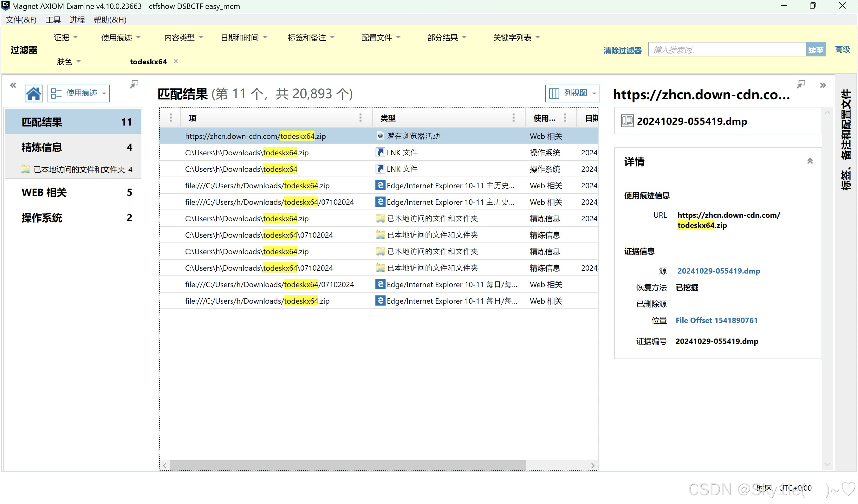Click the 使用痕迹 navigator panel icon
This screenshot has height=504, width=858.
point(56,93)
